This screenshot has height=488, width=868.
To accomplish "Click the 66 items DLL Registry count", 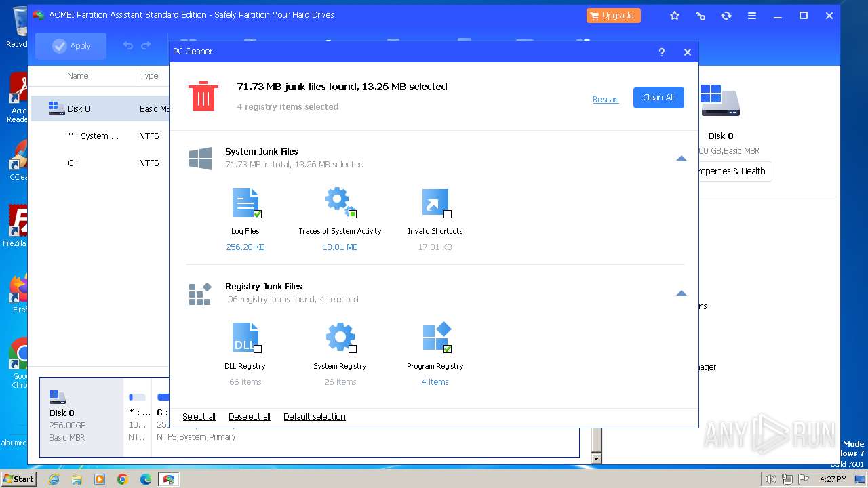I will [x=245, y=382].
